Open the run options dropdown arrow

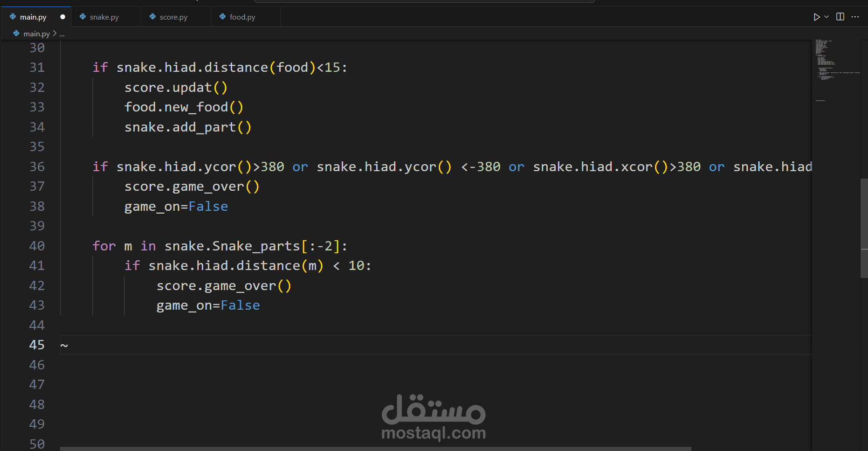827,17
